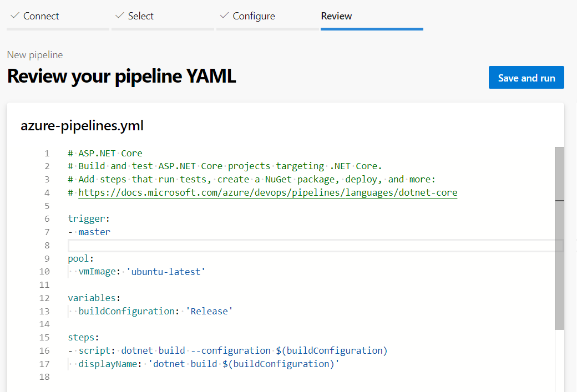The width and height of the screenshot is (577, 392).
Task: Open the Select step tab label
Action: tap(140, 17)
